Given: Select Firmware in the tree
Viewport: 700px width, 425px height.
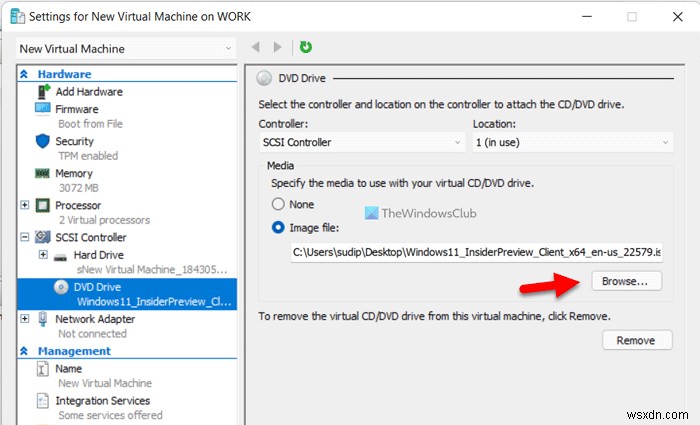Looking at the screenshot, I should tap(77, 109).
